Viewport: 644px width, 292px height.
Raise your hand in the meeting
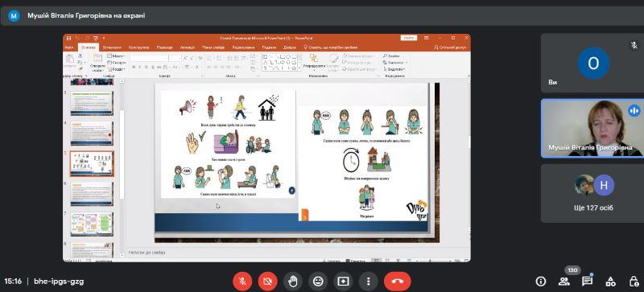point(293,282)
